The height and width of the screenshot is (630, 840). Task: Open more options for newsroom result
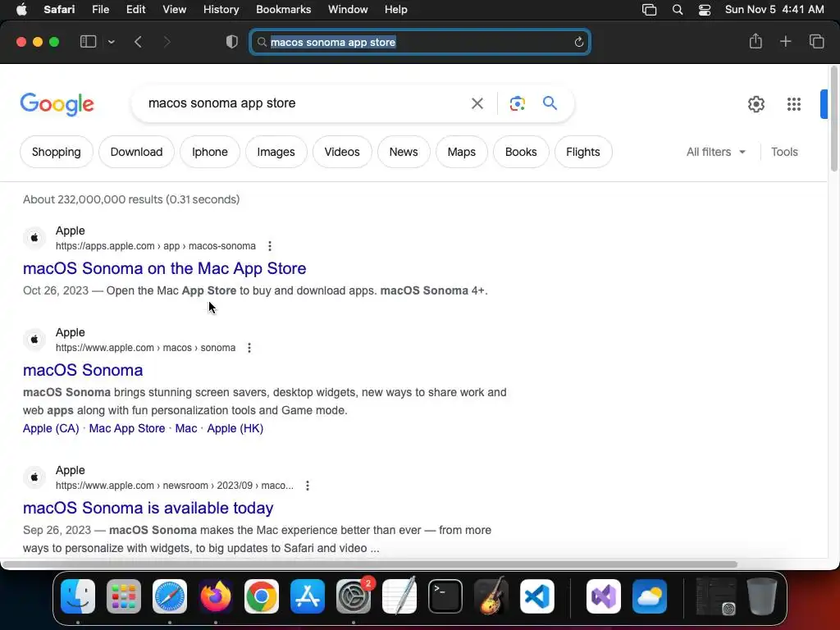[x=307, y=486]
